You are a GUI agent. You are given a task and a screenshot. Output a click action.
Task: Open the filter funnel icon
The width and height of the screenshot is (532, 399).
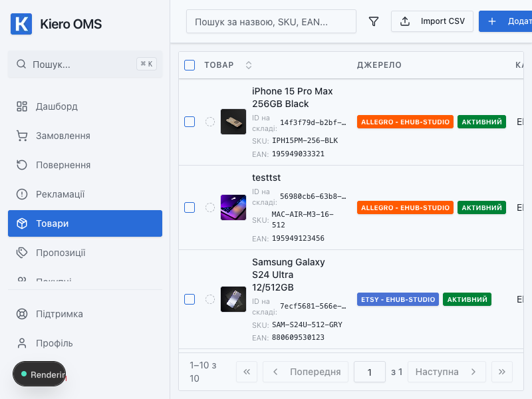[x=374, y=21]
